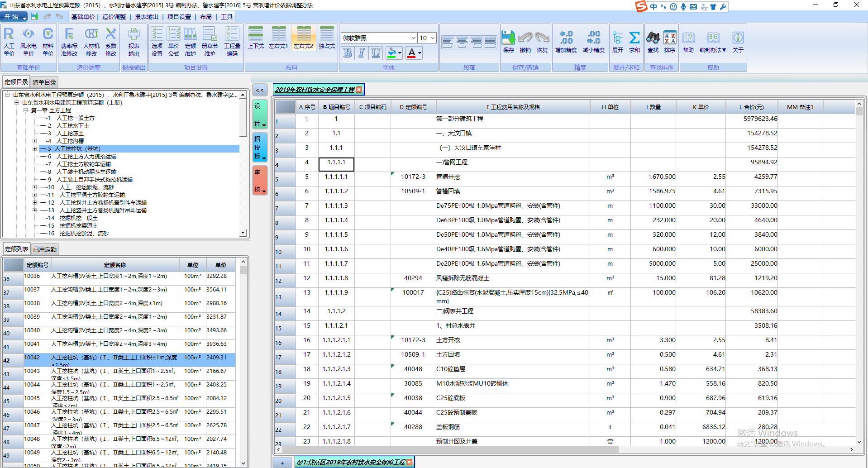
Task: Open the 基础单价 menu
Action: click(83, 17)
